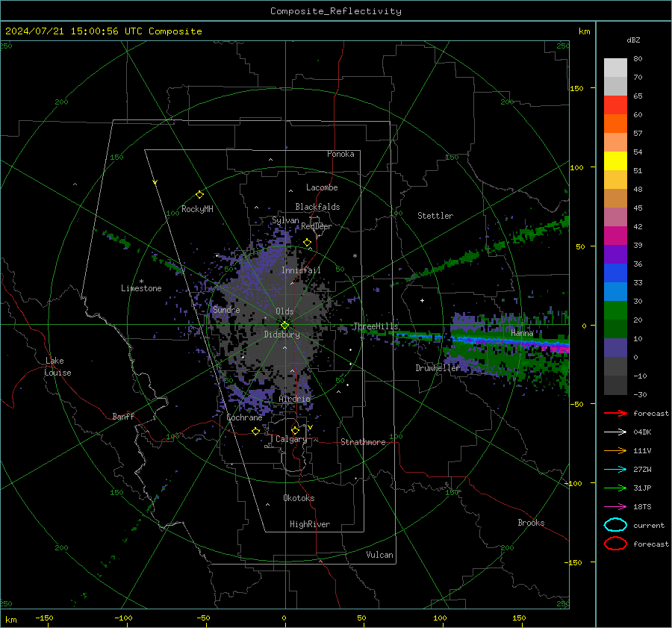Click the Drumheller city label
The image size is (672, 628).
[438, 368]
